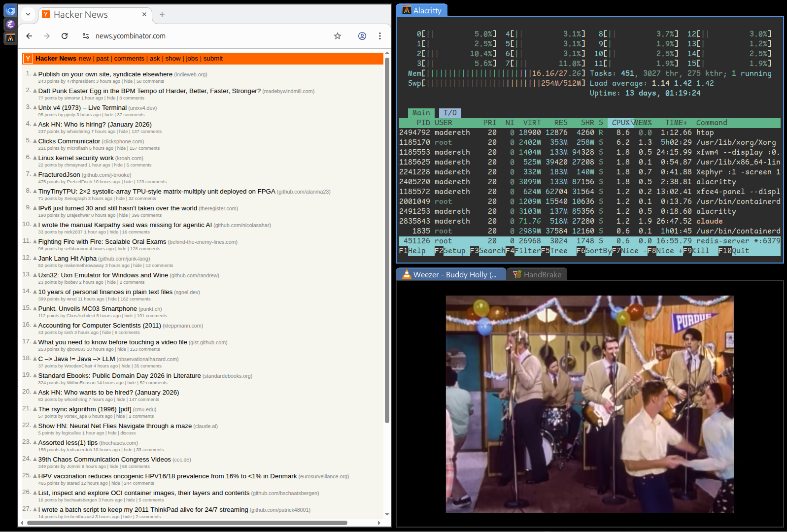Screen dimensions: 787x532
Task: Upvote the 'Unix v4 (1973) – Live Terminal' story
Action: (x=35, y=108)
